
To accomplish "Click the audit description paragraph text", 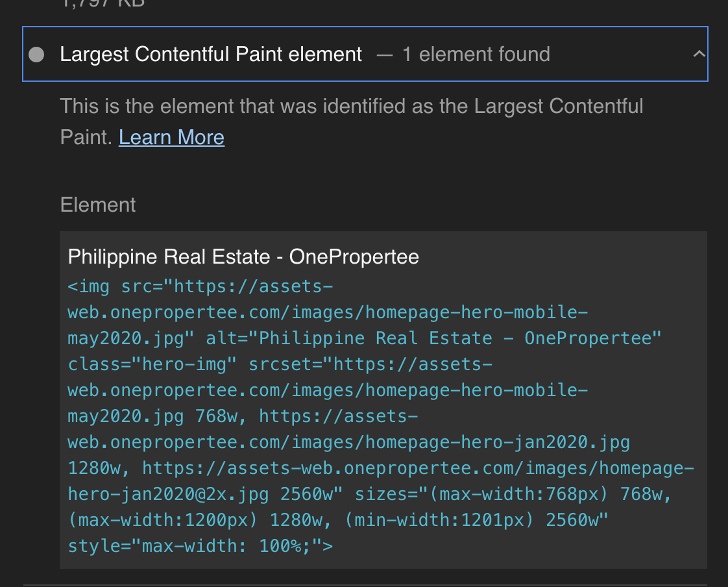I will (352, 122).
